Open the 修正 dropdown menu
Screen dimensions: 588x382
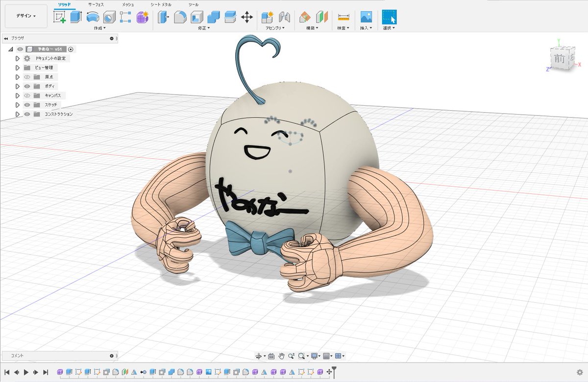pos(204,28)
